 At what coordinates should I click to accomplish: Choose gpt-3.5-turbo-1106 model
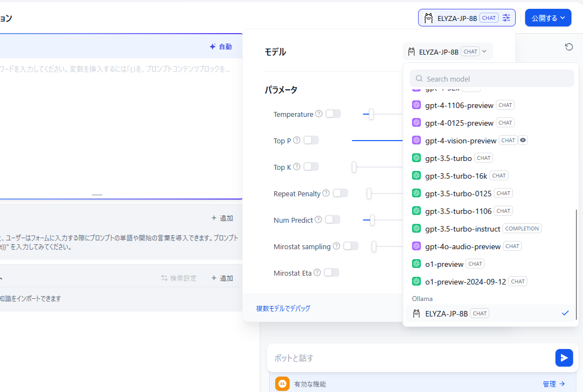tap(491, 211)
